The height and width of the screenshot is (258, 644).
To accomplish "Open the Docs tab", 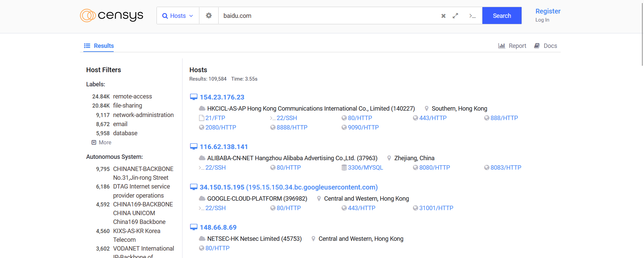I will coord(545,46).
